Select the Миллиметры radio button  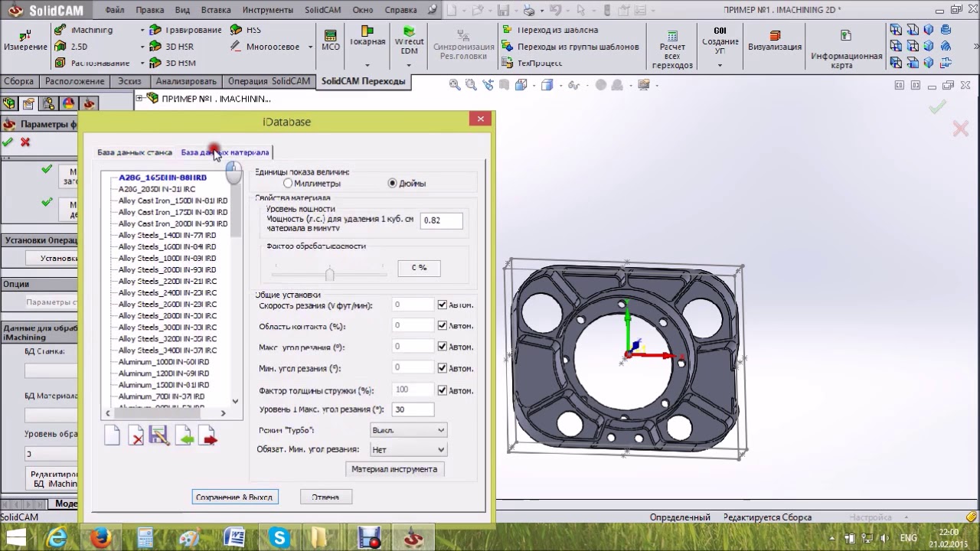tap(288, 184)
